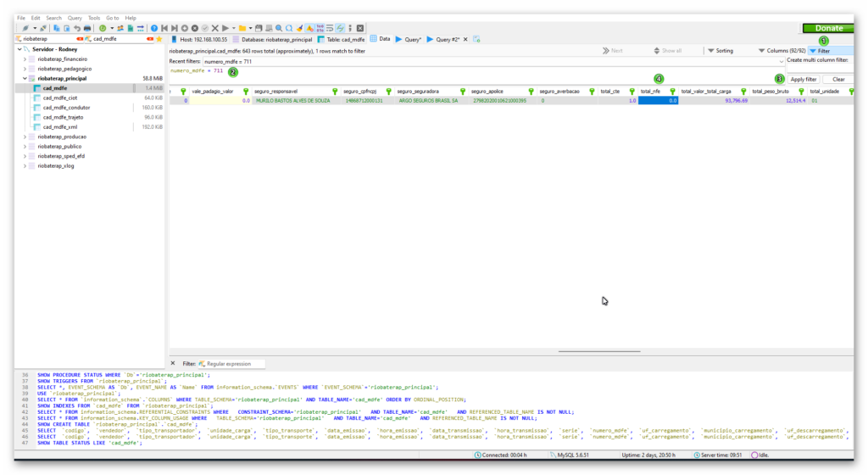Click the new query tab icon
This screenshot has width=868, height=475.
click(x=476, y=39)
